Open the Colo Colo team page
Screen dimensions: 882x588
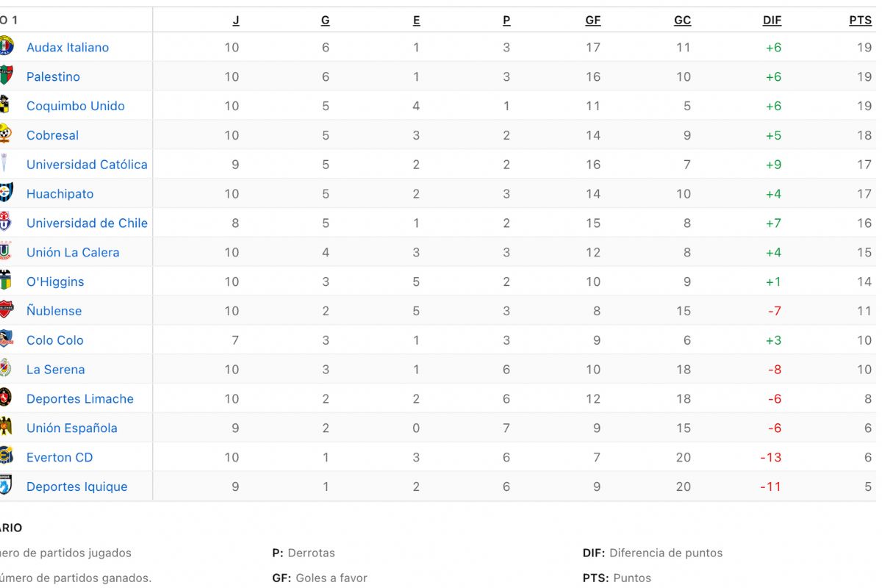[x=55, y=340]
